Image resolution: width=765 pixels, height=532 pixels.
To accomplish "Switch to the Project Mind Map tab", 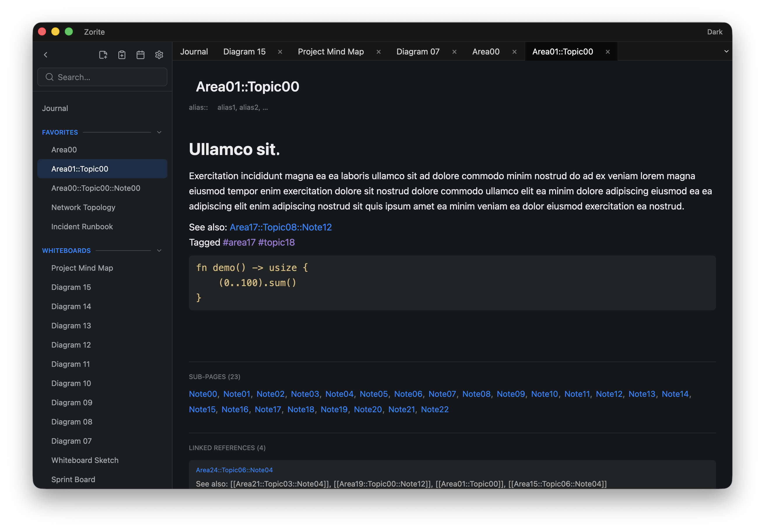I will pos(331,52).
